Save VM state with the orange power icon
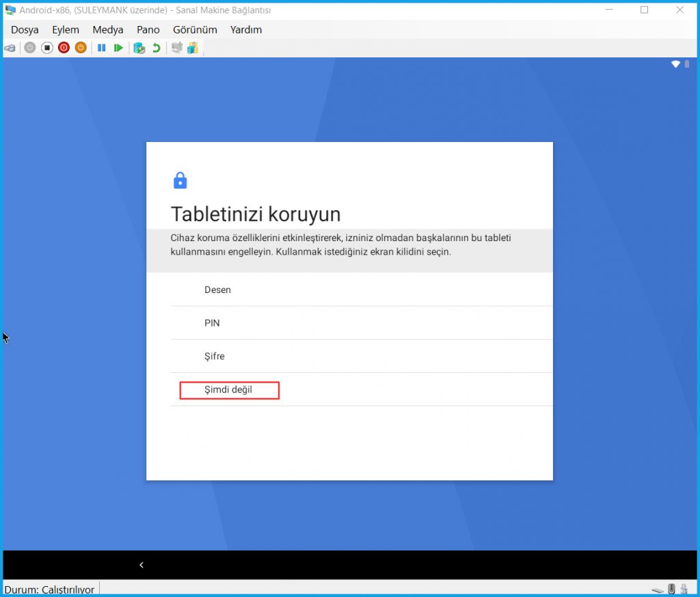 point(81,48)
